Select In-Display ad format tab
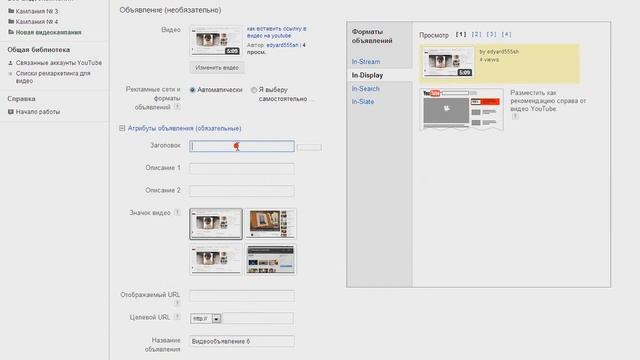The width and height of the screenshot is (640, 360). pyautogui.click(x=367, y=75)
